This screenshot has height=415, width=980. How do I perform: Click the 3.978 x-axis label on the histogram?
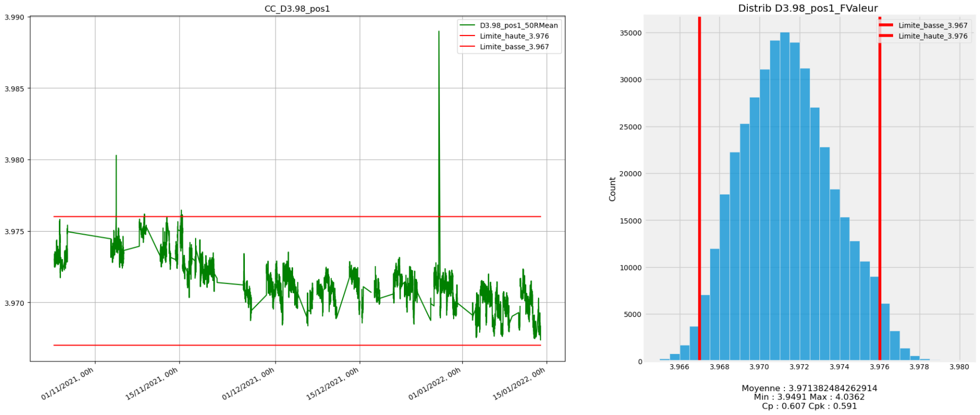(919, 367)
